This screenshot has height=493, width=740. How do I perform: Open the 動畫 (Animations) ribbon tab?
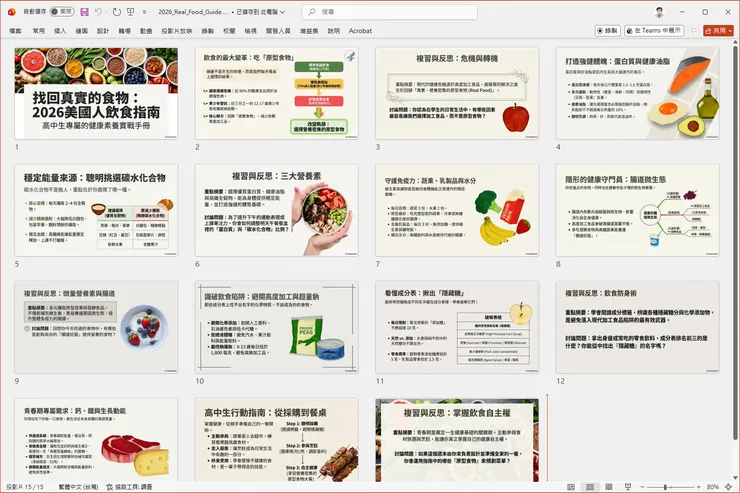pyautogui.click(x=146, y=31)
